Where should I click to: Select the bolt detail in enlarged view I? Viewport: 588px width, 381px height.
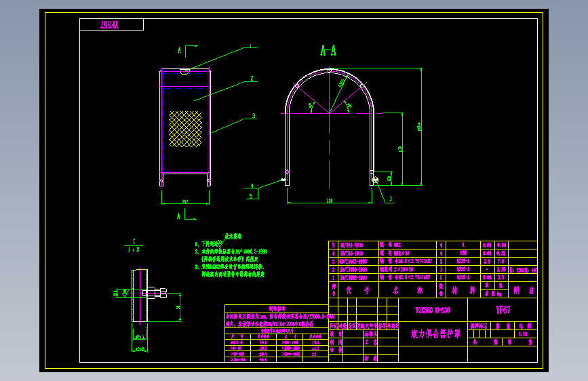pos(155,293)
